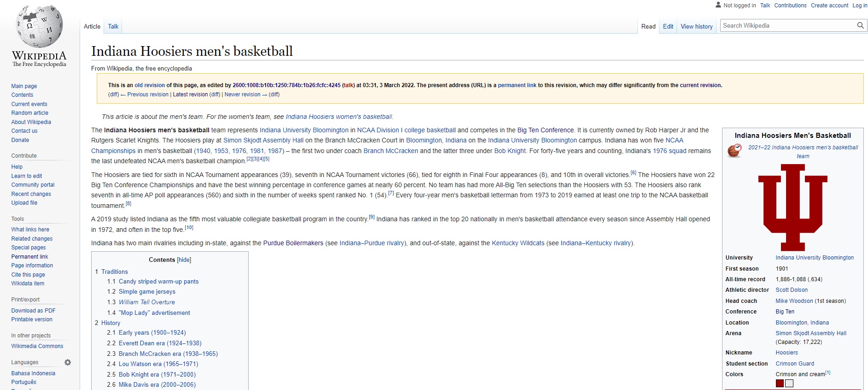The image size is (868, 390).
Task: Open the Languages settings gear
Action: pos(68,362)
